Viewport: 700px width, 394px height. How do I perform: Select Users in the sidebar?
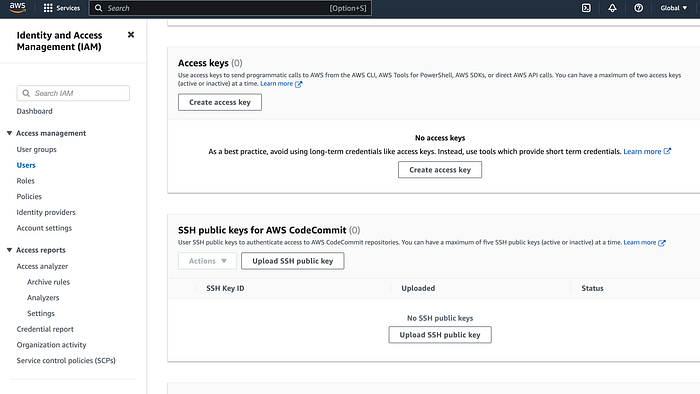pyautogui.click(x=26, y=165)
